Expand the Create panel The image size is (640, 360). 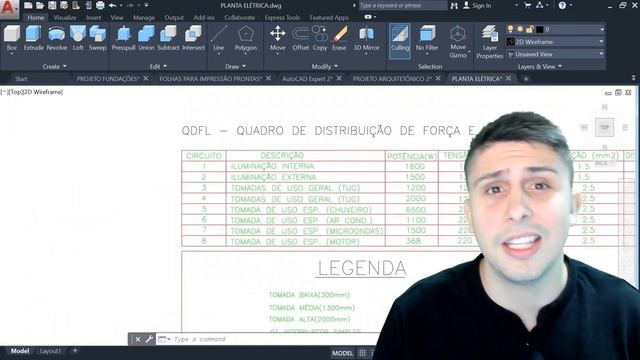point(54,66)
